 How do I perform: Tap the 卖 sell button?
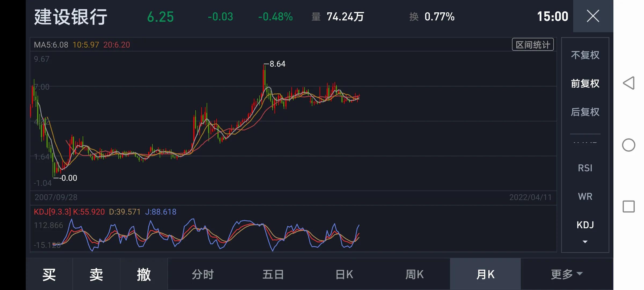coord(96,274)
